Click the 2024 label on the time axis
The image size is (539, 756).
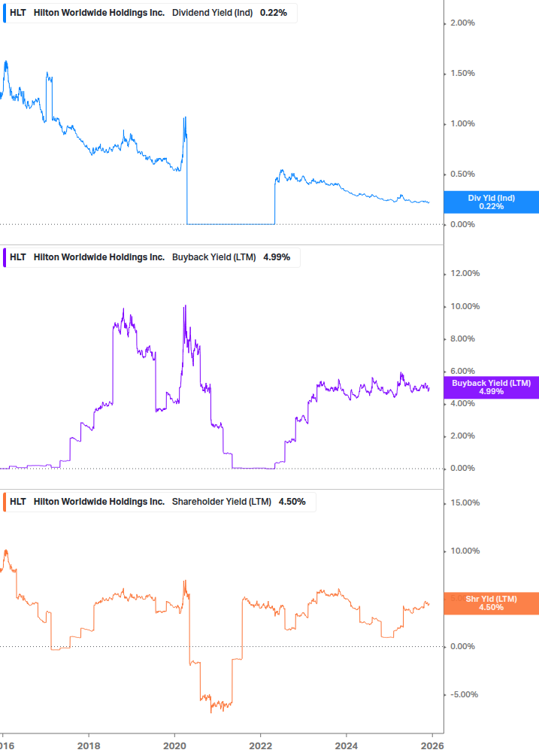(x=347, y=746)
